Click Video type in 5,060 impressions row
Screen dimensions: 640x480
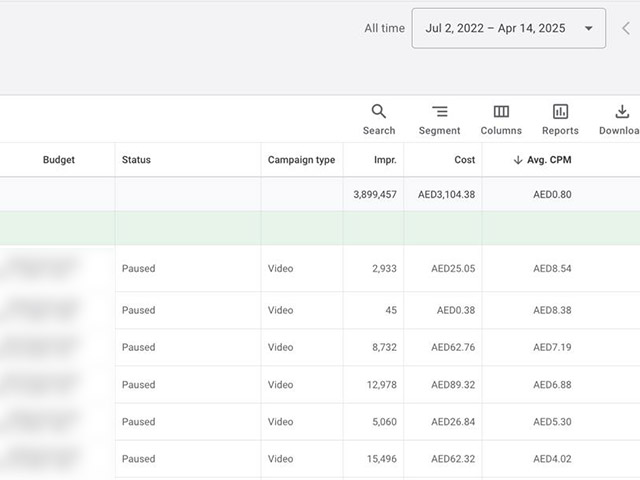click(x=280, y=422)
